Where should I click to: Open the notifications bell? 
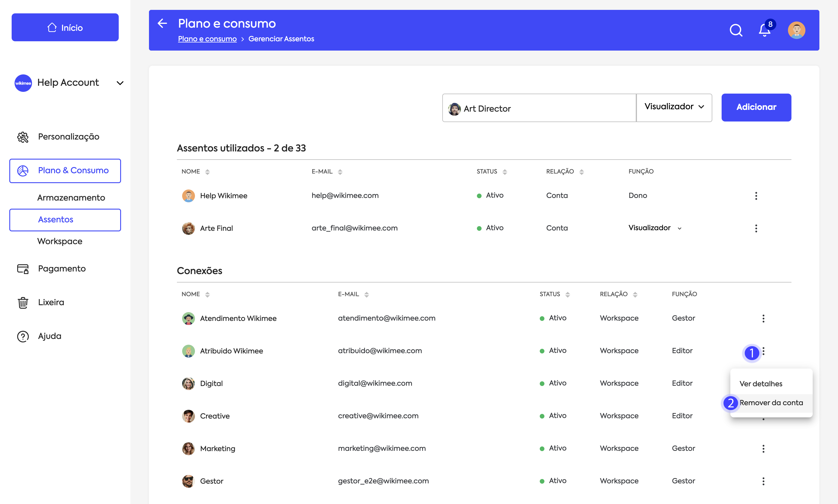[x=765, y=30]
